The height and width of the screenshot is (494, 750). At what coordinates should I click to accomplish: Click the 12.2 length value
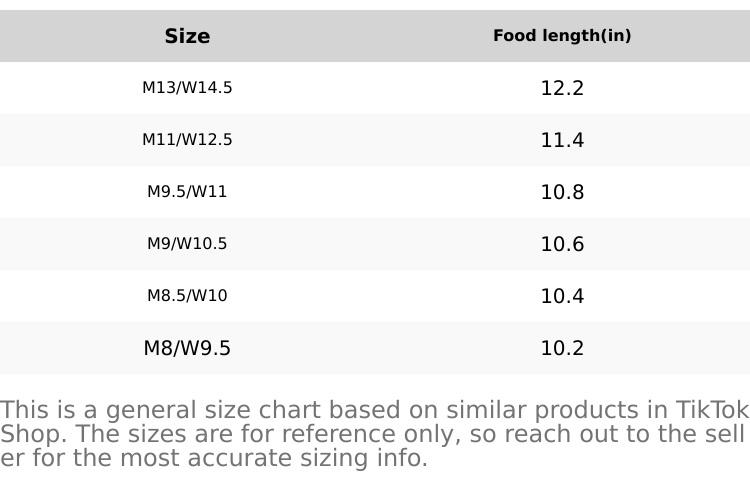pos(562,88)
